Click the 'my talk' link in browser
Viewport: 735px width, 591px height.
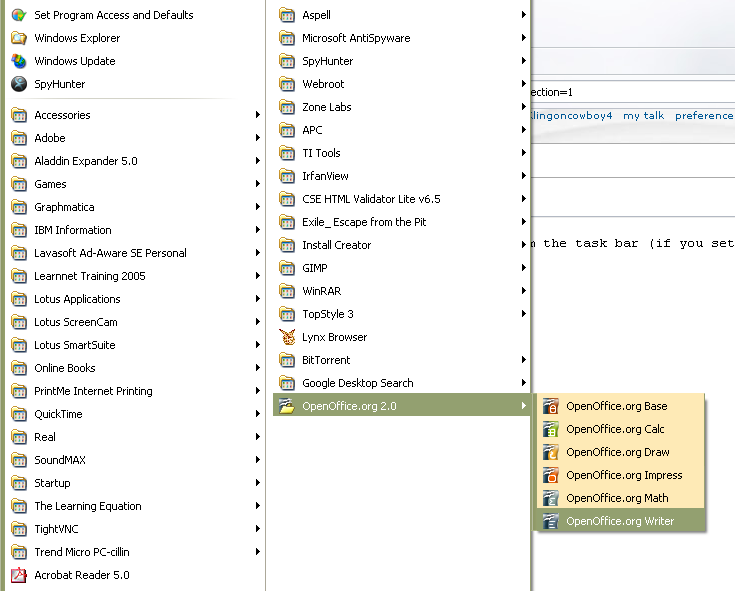643,116
